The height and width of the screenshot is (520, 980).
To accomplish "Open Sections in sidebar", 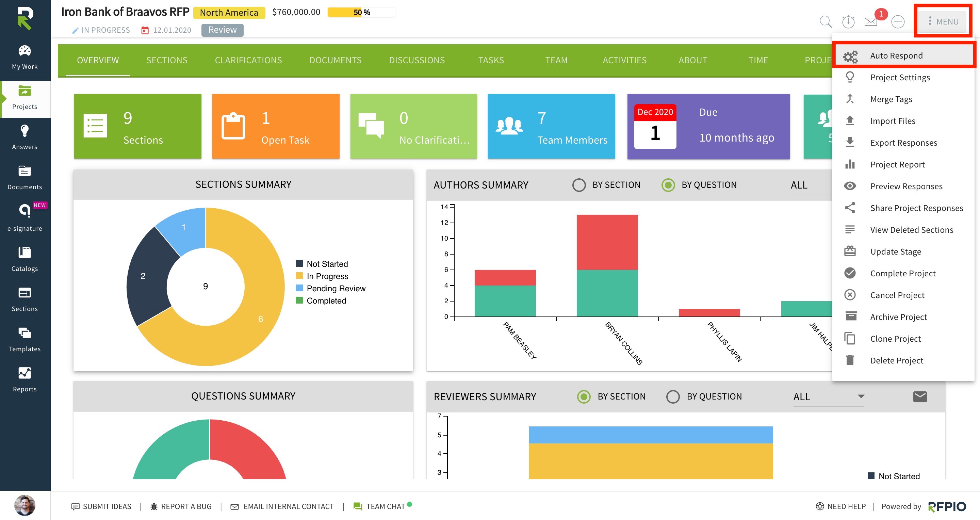I will (25, 300).
